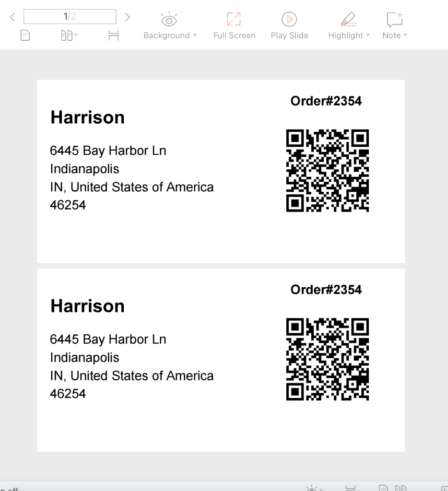This screenshot has width=448, height=491.
Task: Select the fit width icon
Action: point(113,35)
